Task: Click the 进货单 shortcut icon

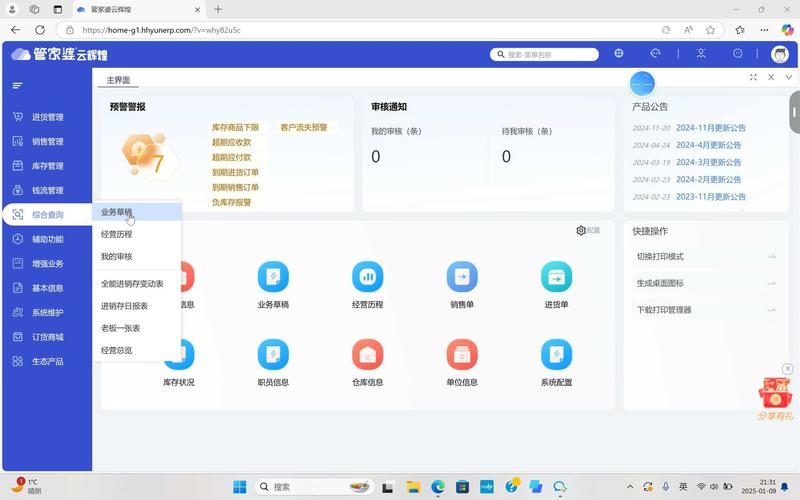Action: (556, 277)
